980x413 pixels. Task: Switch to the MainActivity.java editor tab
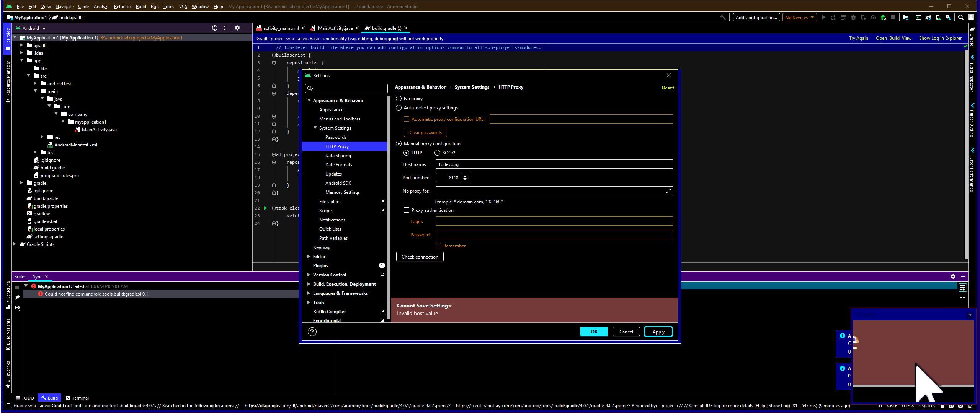click(334, 28)
